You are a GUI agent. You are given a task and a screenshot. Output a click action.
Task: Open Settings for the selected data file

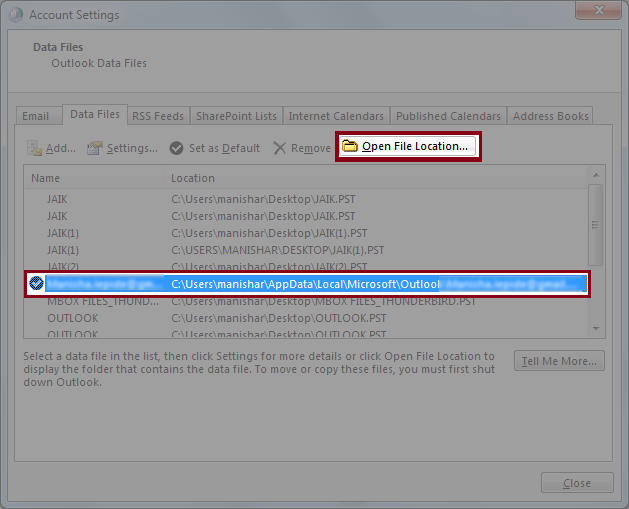pyautogui.click(x=122, y=148)
